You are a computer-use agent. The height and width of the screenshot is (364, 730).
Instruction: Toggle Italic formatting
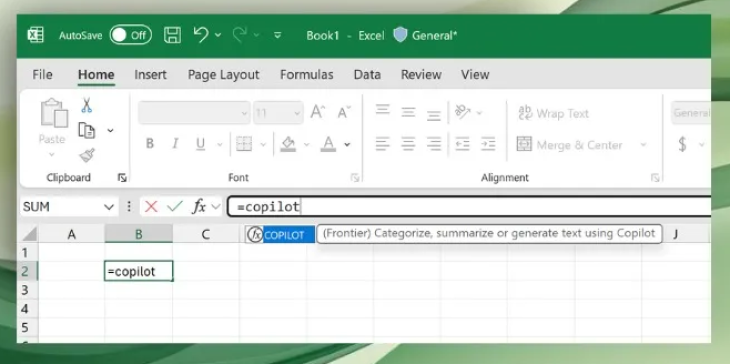click(175, 144)
